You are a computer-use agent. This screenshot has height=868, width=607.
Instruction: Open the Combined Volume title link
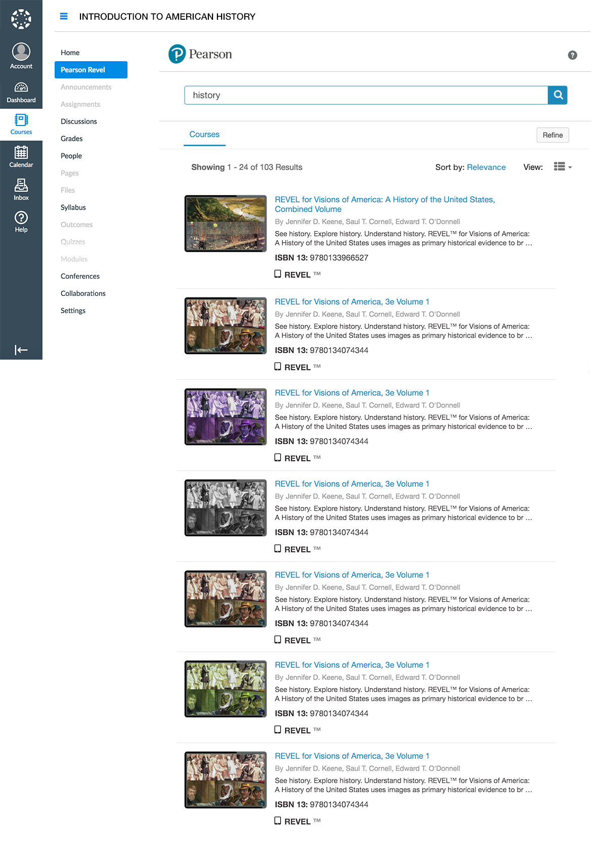(384, 204)
